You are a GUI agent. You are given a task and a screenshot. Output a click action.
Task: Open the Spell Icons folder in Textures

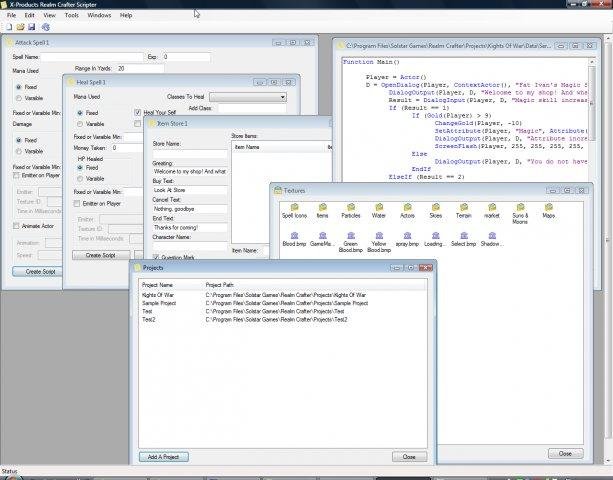(x=294, y=211)
